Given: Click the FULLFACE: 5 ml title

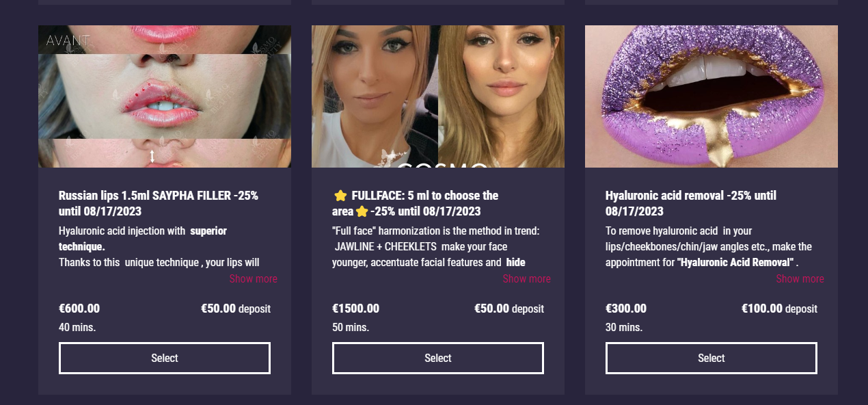Looking at the screenshot, I should pyautogui.click(x=425, y=196).
